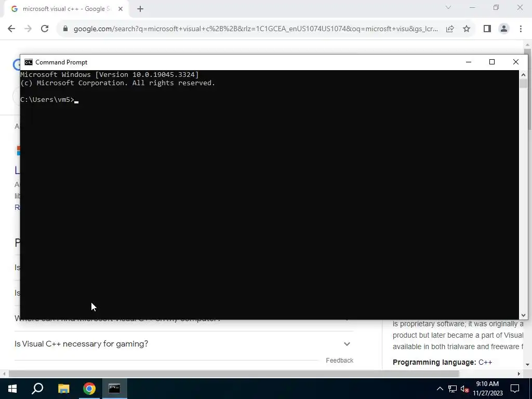This screenshot has height=399, width=532.
Task: Click the share page icon in address bar
Action: pyautogui.click(x=450, y=29)
